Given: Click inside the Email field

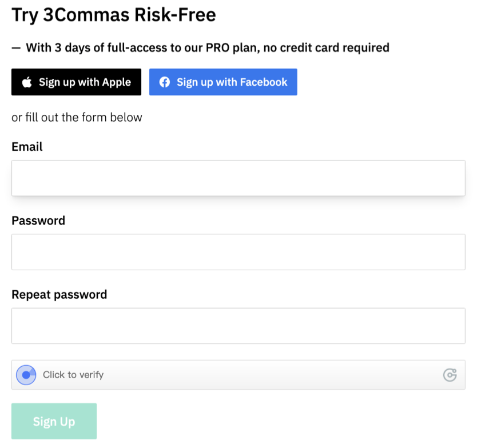Looking at the screenshot, I should [238, 178].
